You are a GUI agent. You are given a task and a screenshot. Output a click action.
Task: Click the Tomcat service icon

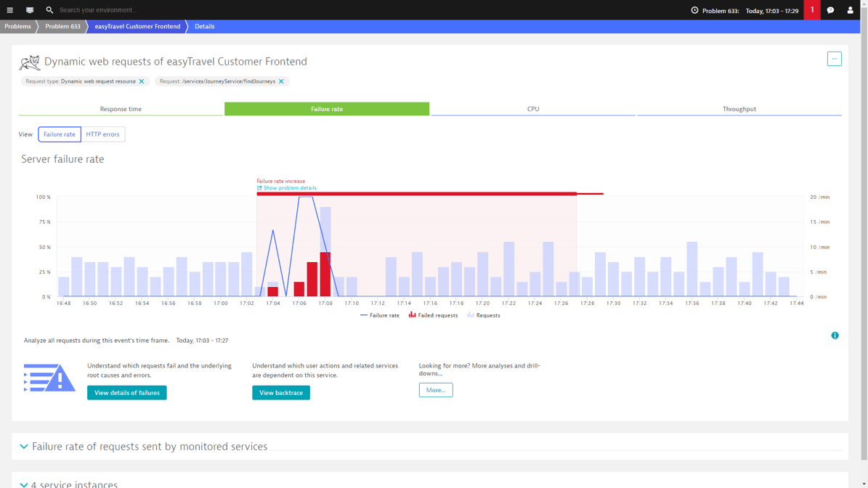[x=29, y=62]
